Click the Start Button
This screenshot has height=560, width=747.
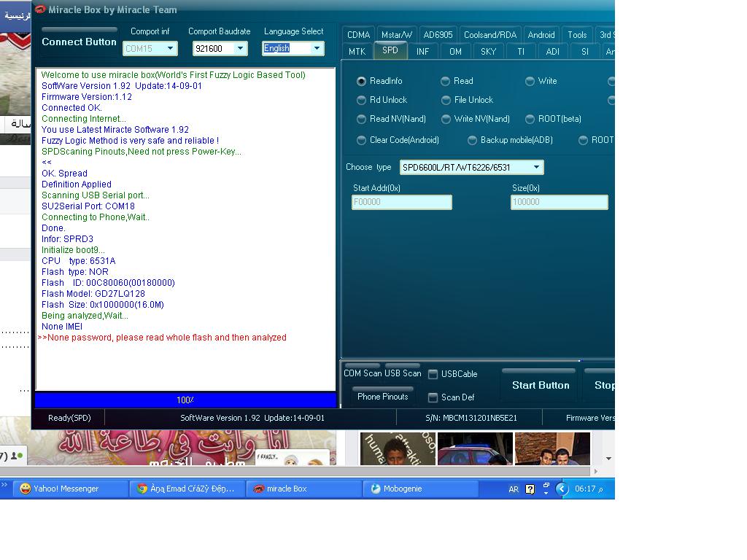coord(541,385)
